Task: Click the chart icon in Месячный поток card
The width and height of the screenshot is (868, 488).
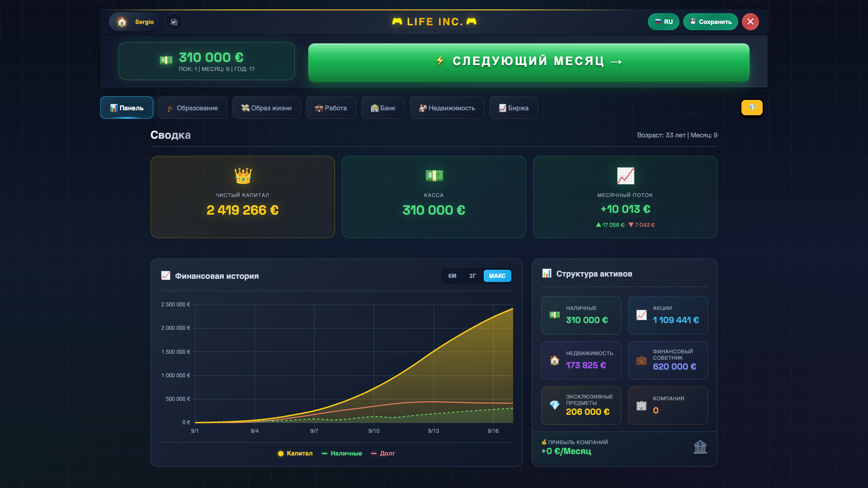Action: coord(625,176)
